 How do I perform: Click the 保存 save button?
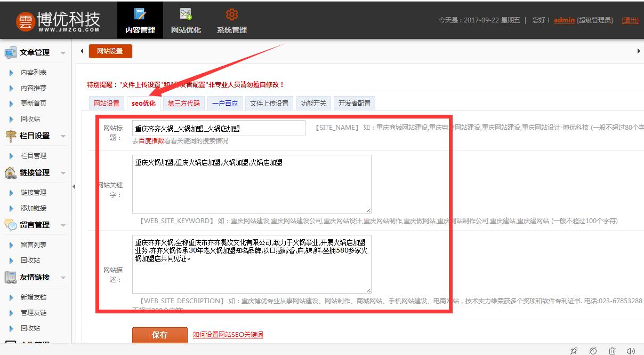(160, 335)
